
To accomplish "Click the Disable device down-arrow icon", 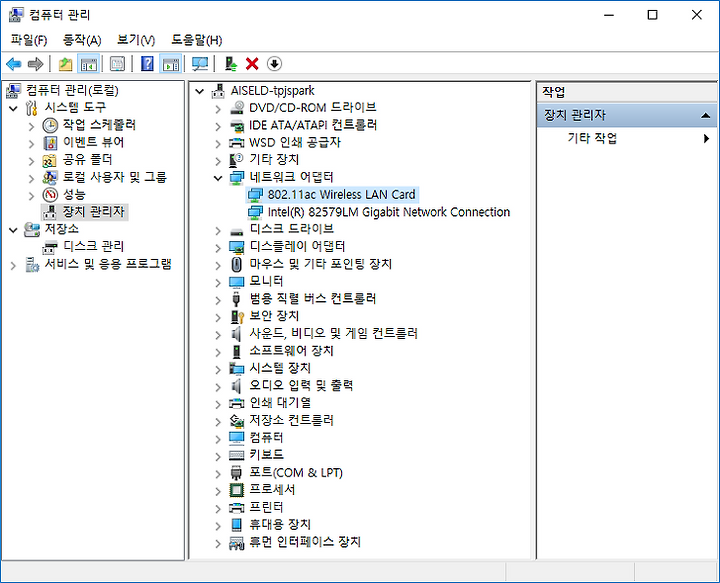I will coord(274,64).
